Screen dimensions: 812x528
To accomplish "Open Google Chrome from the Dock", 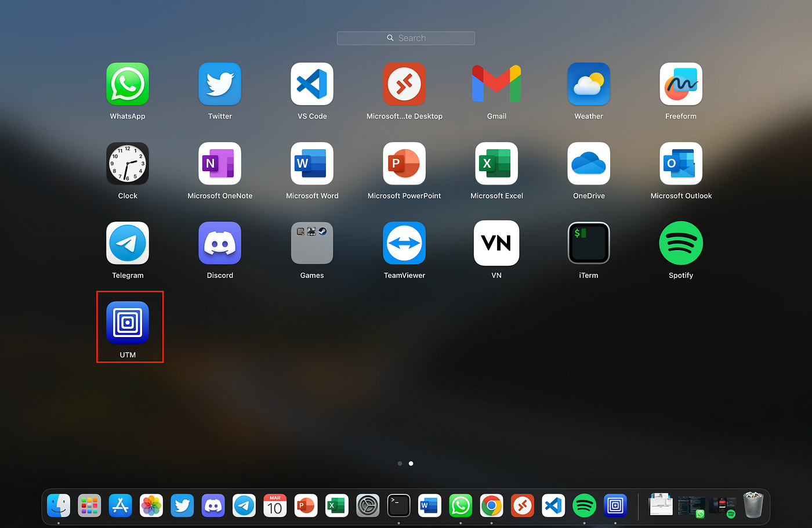I will (x=491, y=506).
